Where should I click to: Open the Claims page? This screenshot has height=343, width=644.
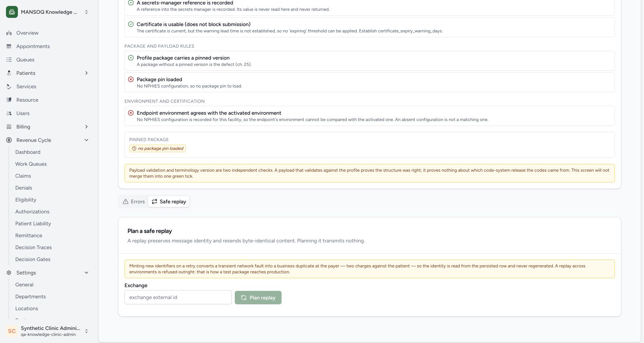pyautogui.click(x=23, y=176)
